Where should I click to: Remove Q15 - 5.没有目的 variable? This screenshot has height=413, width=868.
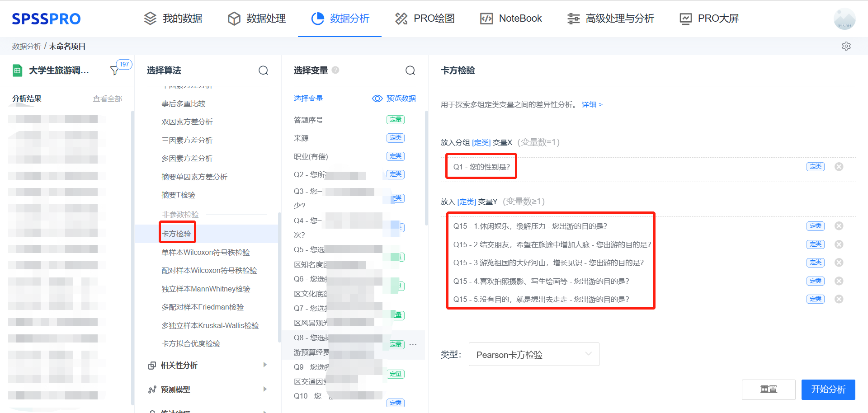pos(839,299)
